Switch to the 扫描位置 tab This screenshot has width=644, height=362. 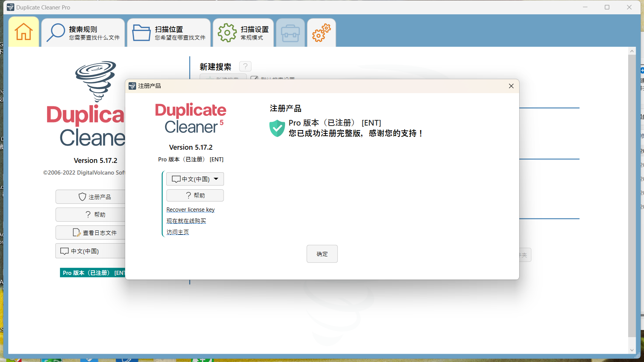point(169,33)
